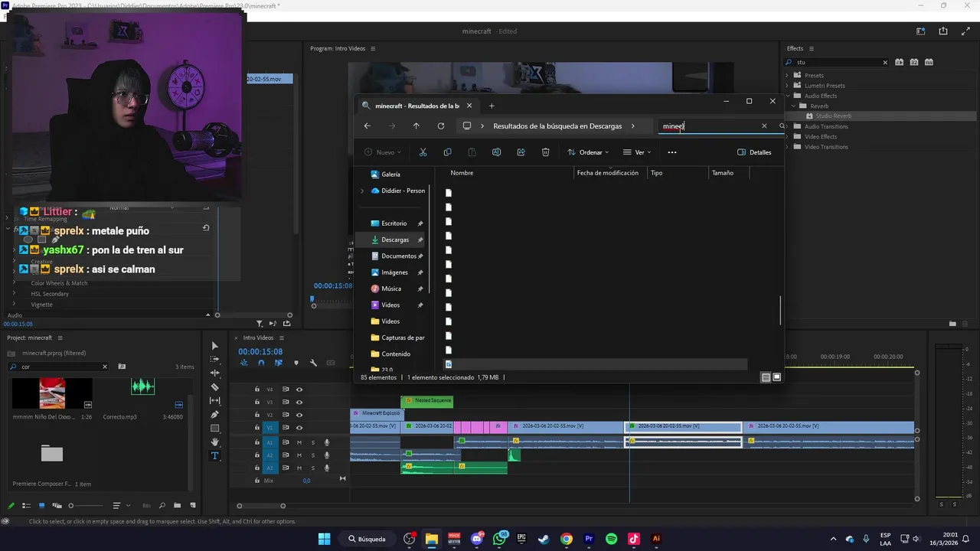Solo audio track A2
980x551 pixels.
pos(312,455)
